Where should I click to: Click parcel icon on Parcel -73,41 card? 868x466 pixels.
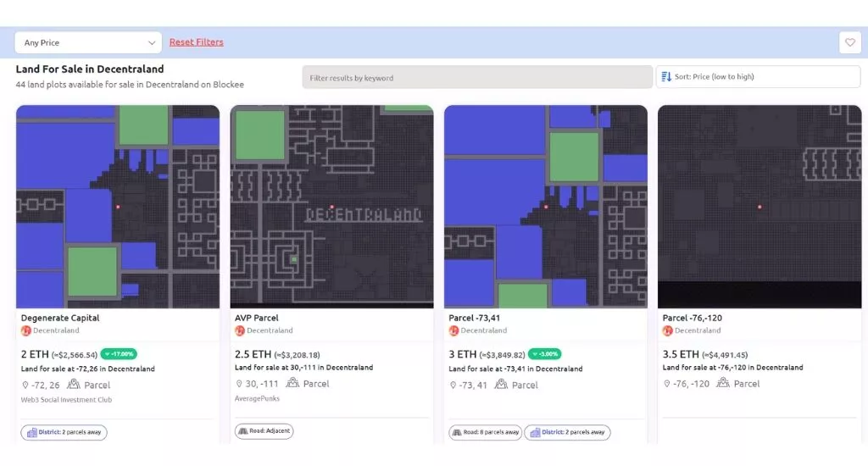click(x=501, y=385)
